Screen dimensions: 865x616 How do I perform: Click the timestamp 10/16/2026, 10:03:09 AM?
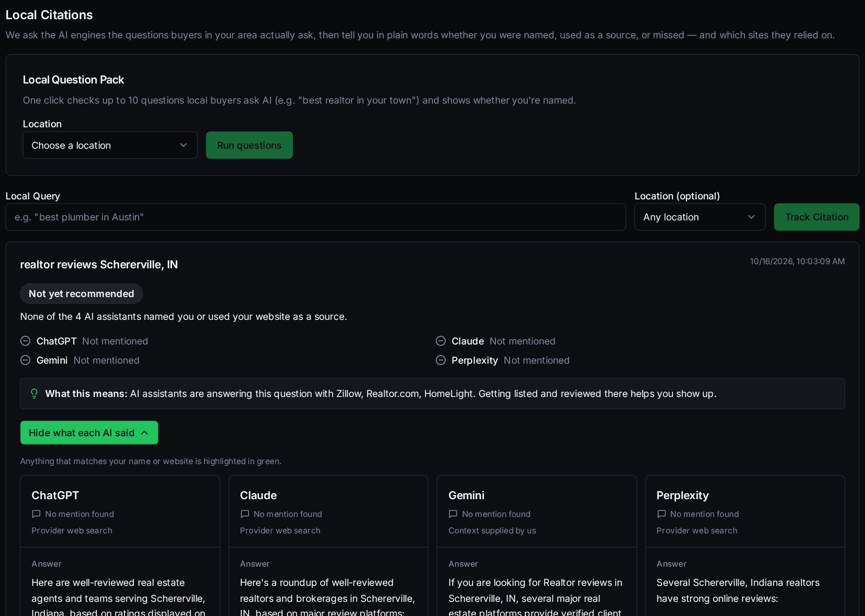tap(797, 261)
